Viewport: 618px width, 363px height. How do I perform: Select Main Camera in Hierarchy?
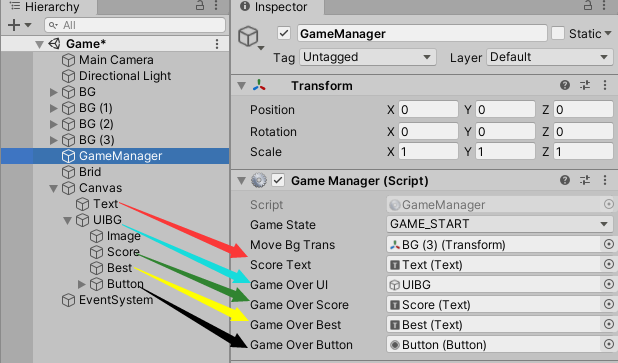(x=116, y=60)
